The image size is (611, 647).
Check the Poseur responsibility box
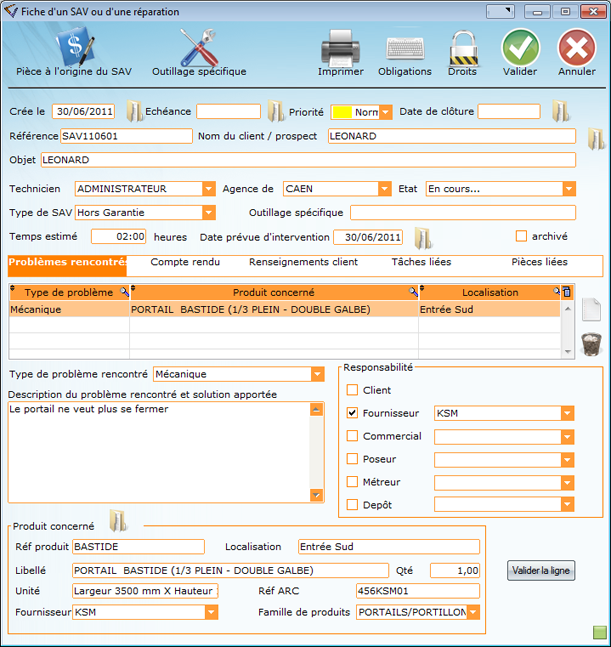coord(352,459)
